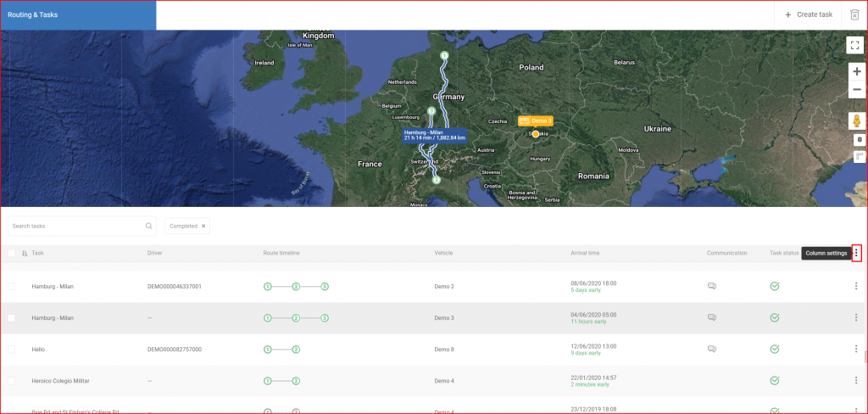
Task: Click vehicle Demo 8 cell
Action: pyautogui.click(x=444, y=350)
